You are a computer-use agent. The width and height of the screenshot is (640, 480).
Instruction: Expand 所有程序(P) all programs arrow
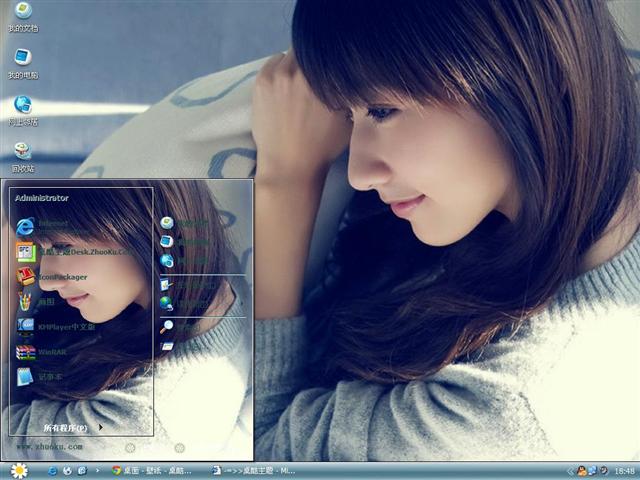coord(100,427)
